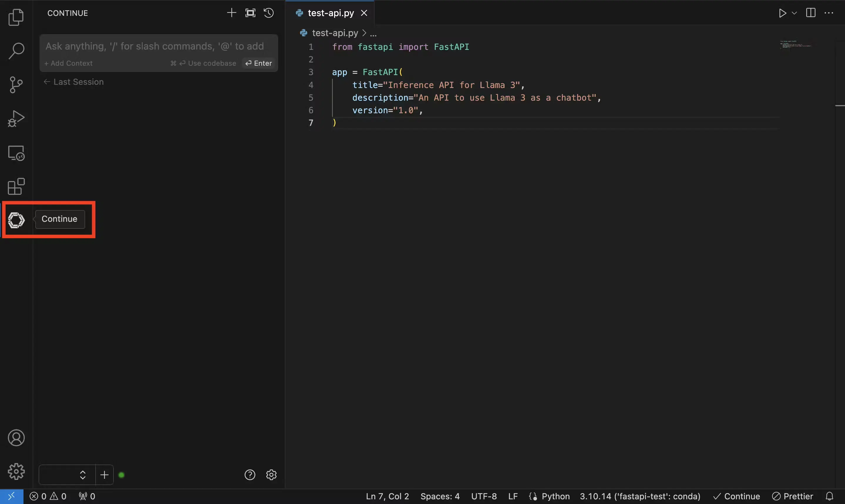The height and width of the screenshot is (504, 845).
Task: Click the FastAPI import on line 1
Action: pyautogui.click(x=451, y=47)
